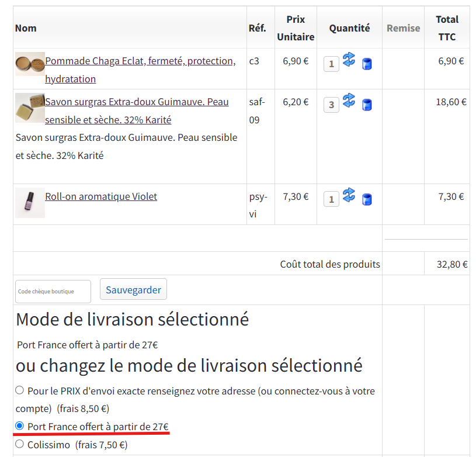Click the Code chèque boutique input field
The image size is (476, 457).
(53, 291)
